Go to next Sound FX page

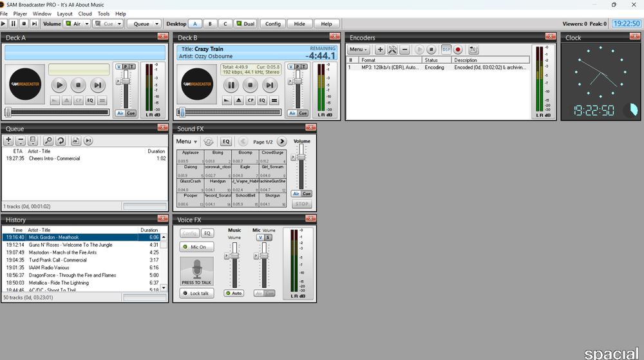click(x=282, y=142)
